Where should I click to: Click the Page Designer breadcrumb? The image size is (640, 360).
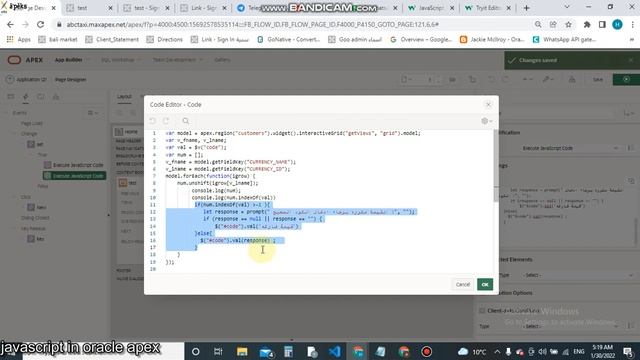[70, 80]
